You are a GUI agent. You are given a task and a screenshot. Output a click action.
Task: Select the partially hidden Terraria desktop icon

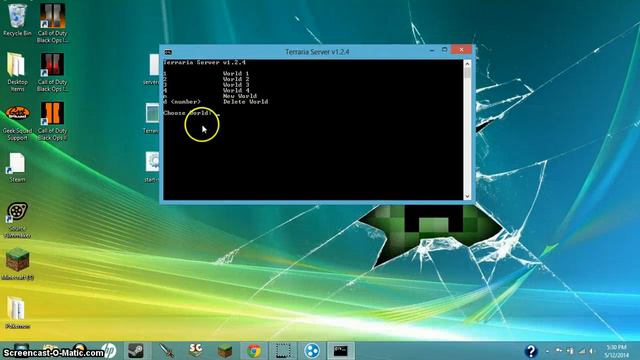point(152,118)
